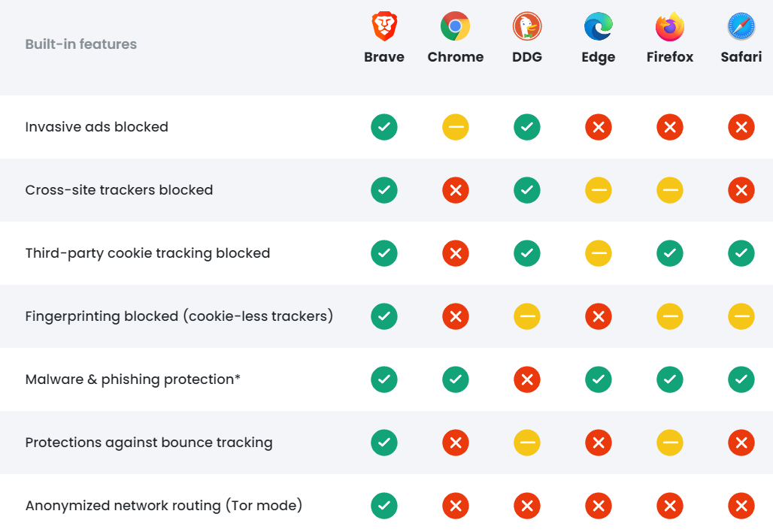Click the 'Firefox' column name text
773x532 pixels.
click(670, 56)
